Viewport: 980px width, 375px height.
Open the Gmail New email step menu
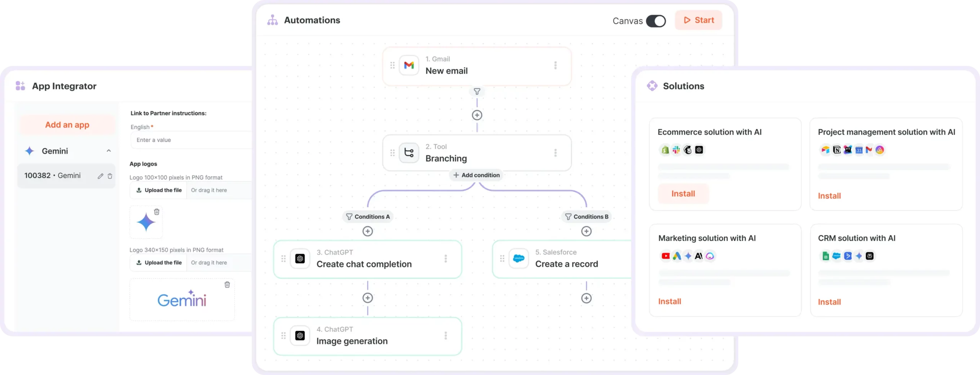(555, 66)
